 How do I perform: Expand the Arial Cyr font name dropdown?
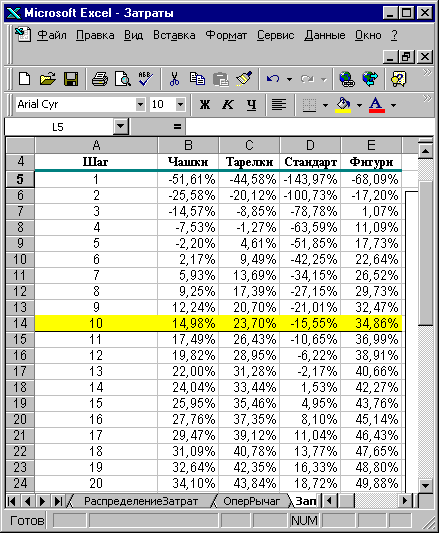click(x=140, y=104)
